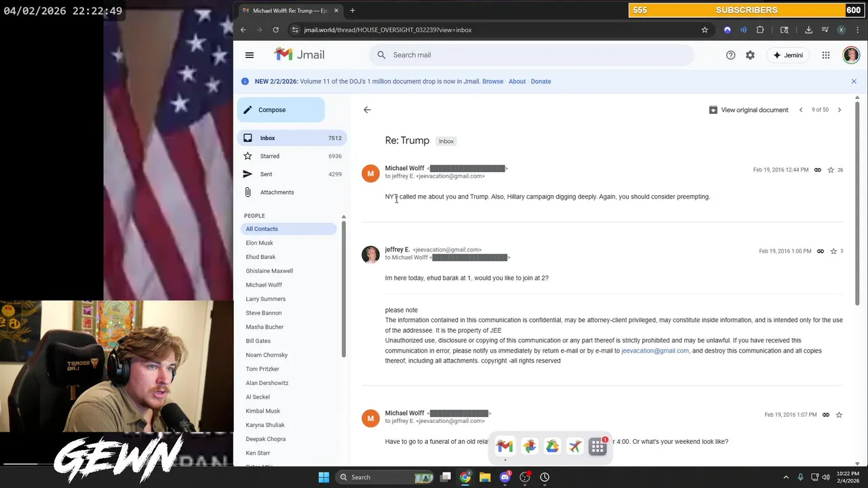The width and height of the screenshot is (868, 488).
Task: Click the Browse link in banner
Action: 492,81
